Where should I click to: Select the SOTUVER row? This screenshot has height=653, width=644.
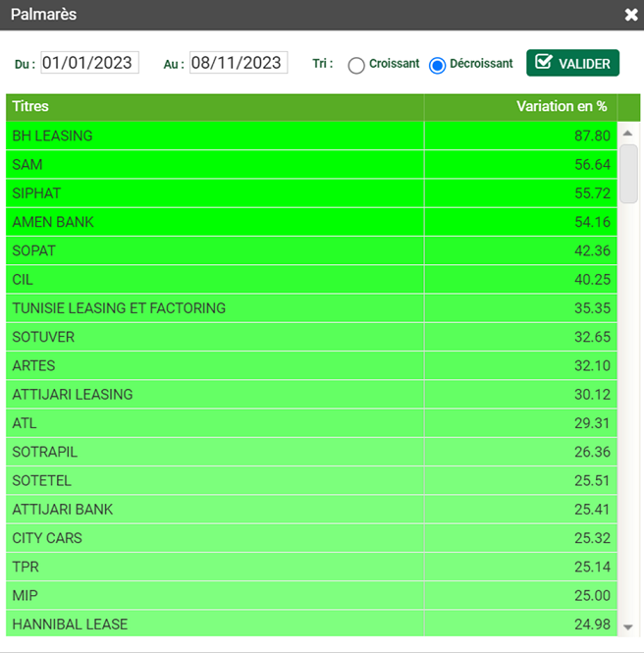311,337
